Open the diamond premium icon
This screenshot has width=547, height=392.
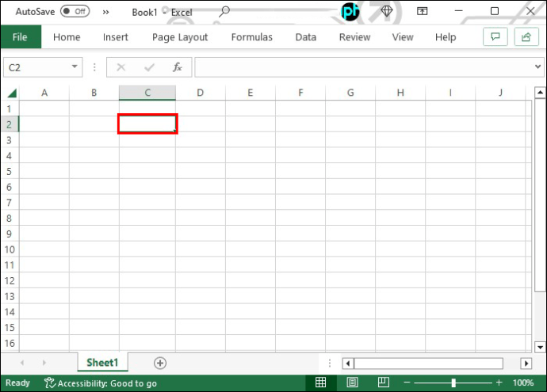click(x=387, y=12)
